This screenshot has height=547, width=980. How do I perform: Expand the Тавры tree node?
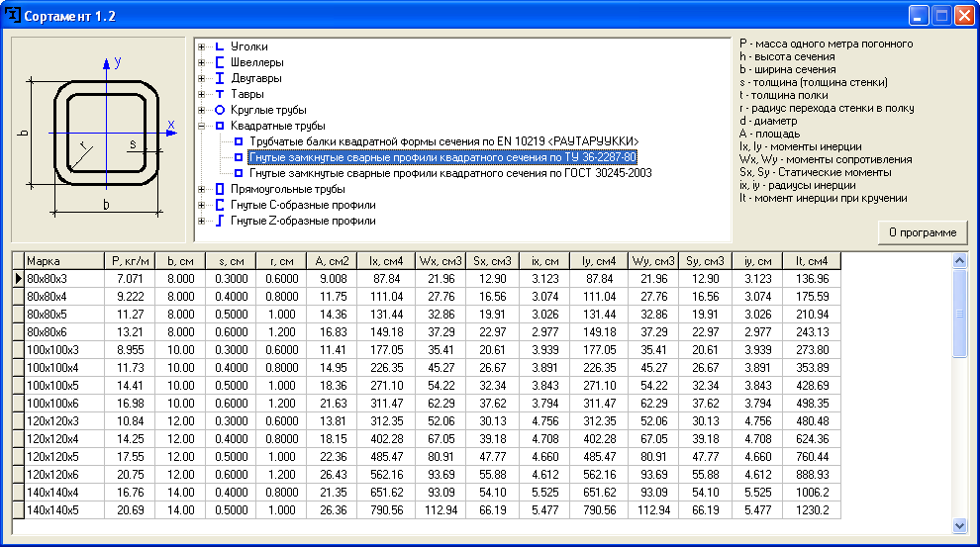pos(201,94)
